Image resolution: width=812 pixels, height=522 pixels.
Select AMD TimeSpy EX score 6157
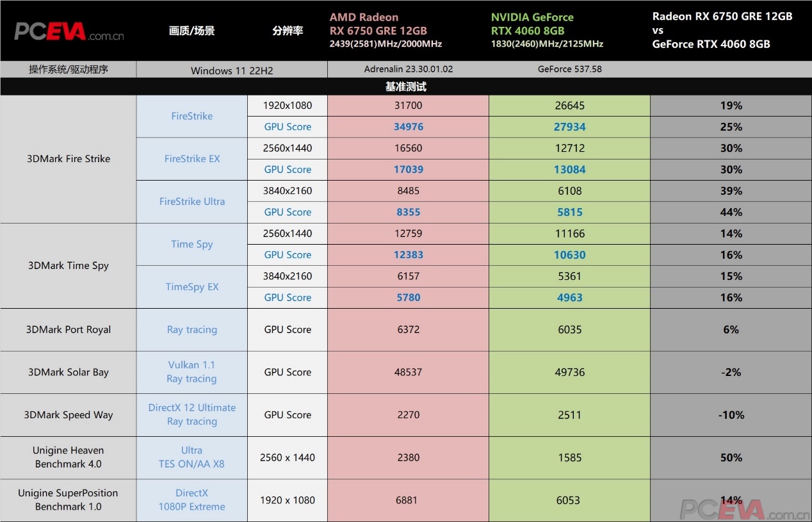(x=409, y=276)
